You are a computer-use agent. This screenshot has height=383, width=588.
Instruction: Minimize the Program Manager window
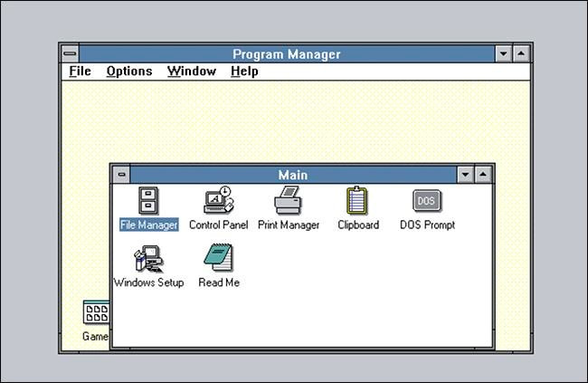(503, 54)
